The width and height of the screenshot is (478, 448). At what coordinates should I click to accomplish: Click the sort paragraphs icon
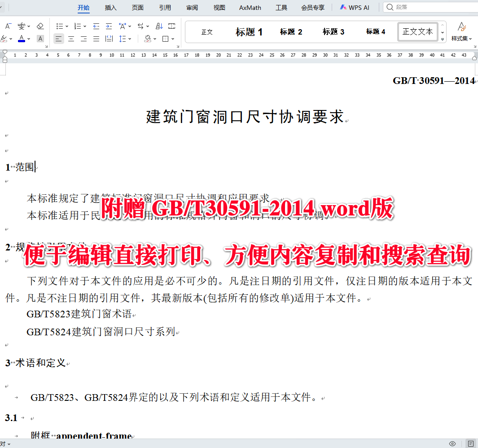159,26
